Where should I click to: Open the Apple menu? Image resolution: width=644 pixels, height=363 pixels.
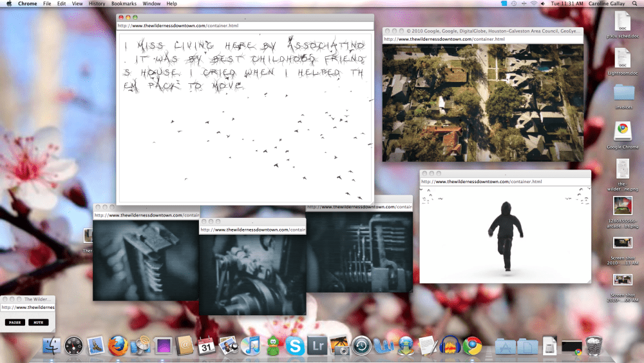click(x=9, y=4)
